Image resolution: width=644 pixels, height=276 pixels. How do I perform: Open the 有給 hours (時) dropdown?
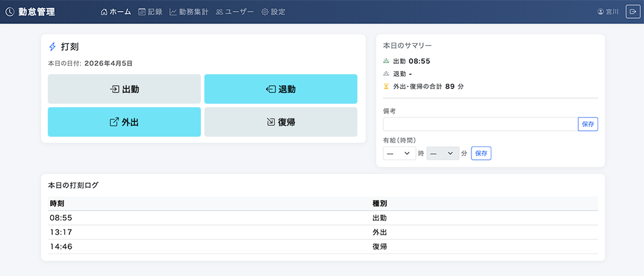pyautogui.click(x=400, y=153)
